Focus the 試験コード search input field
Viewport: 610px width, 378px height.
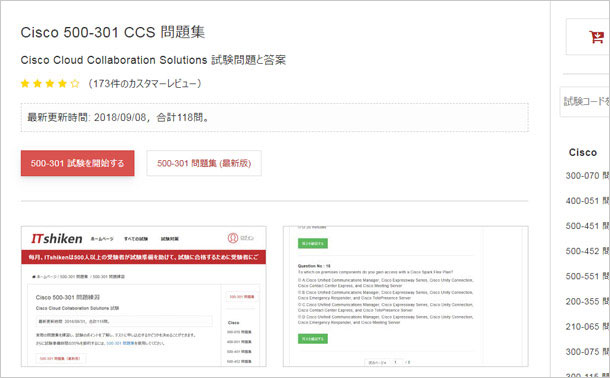(585, 102)
